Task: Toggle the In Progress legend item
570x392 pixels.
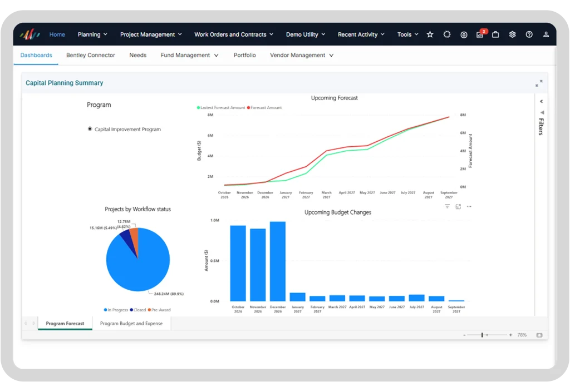Action: 116,310
